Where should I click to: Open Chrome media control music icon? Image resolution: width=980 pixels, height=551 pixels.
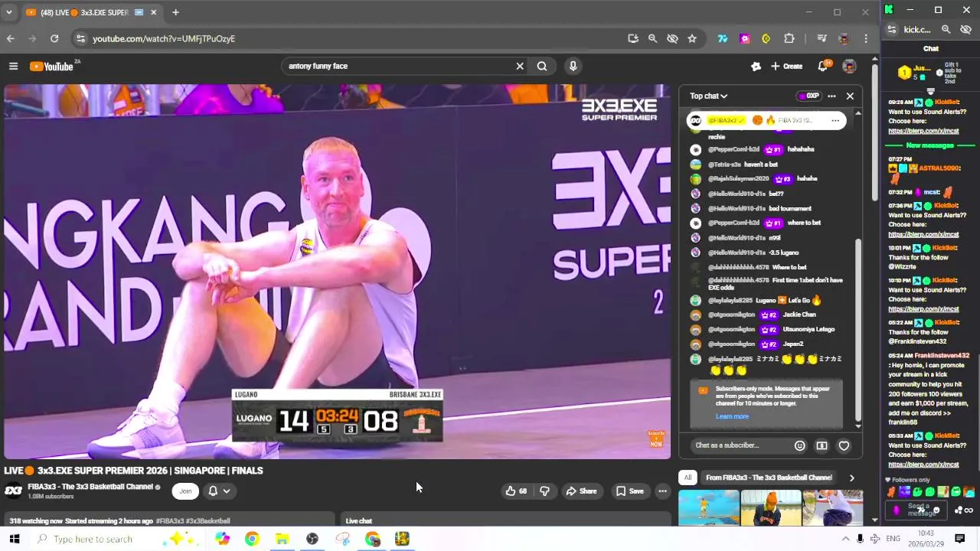[x=822, y=38]
